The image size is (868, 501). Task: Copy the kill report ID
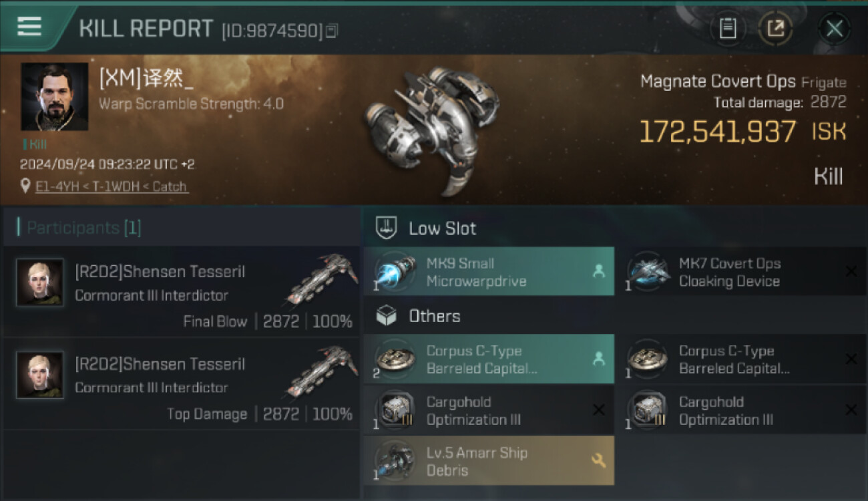click(x=332, y=31)
